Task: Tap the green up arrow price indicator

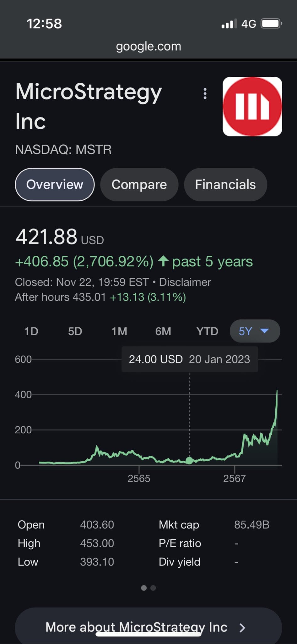Action: point(163,261)
